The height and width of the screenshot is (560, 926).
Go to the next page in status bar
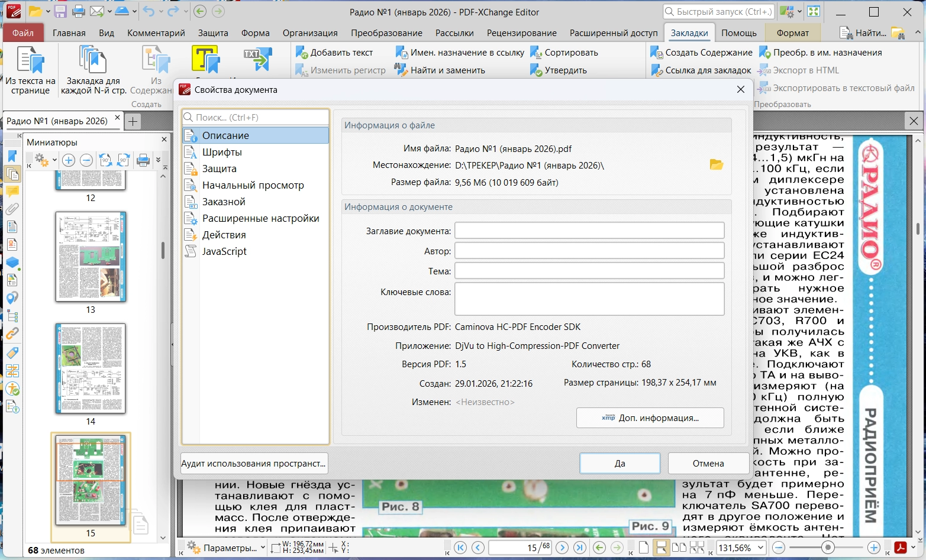(x=562, y=548)
